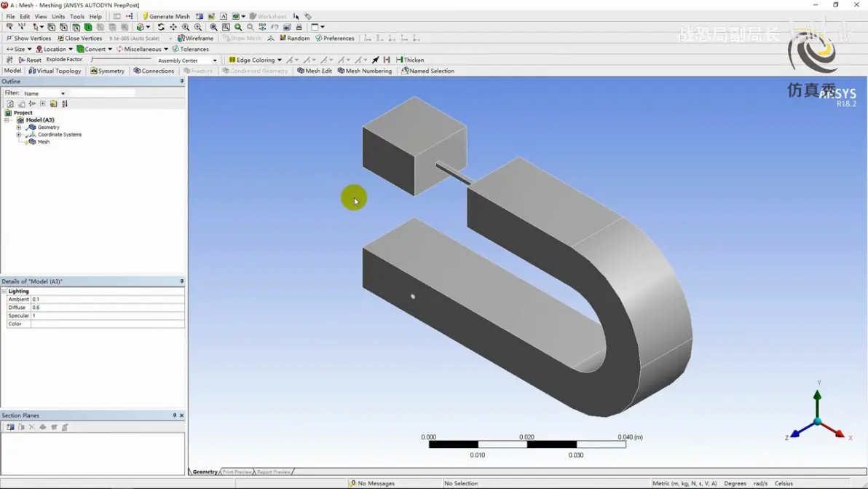Select the Vertex selection filter icon
Screen dimensions: 868x489
point(52,26)
